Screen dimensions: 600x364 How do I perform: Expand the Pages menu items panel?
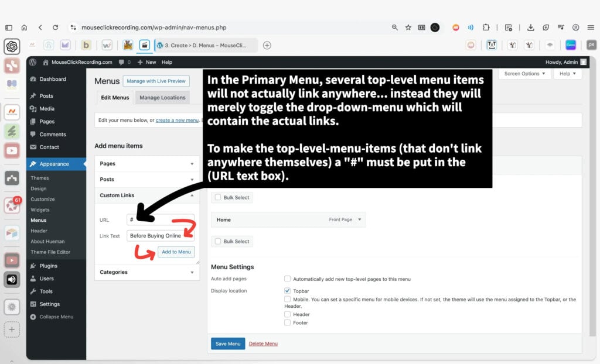[147, 164]
